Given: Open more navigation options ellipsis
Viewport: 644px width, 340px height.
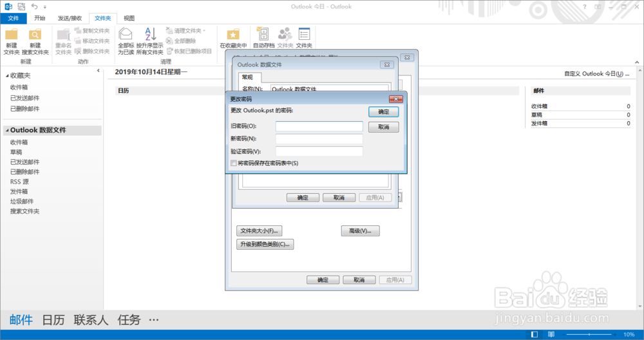Looking at the screenshot, I should pos(154,320).
